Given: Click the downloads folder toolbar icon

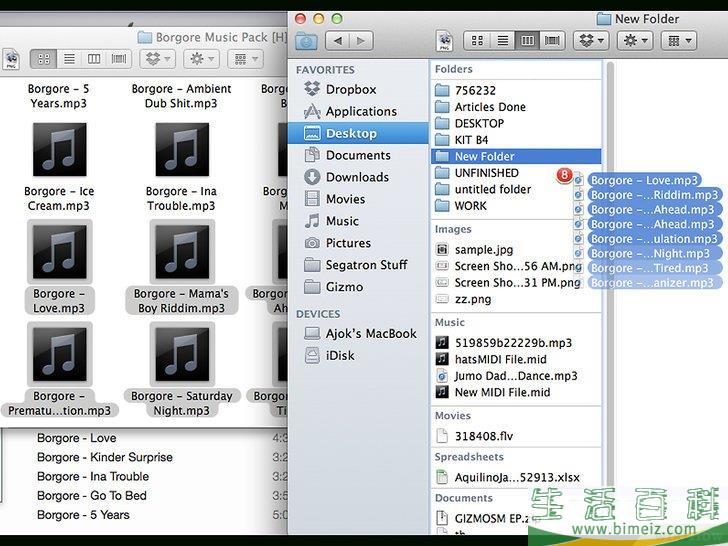Looking at the screenshot, I should coord(306,41).
